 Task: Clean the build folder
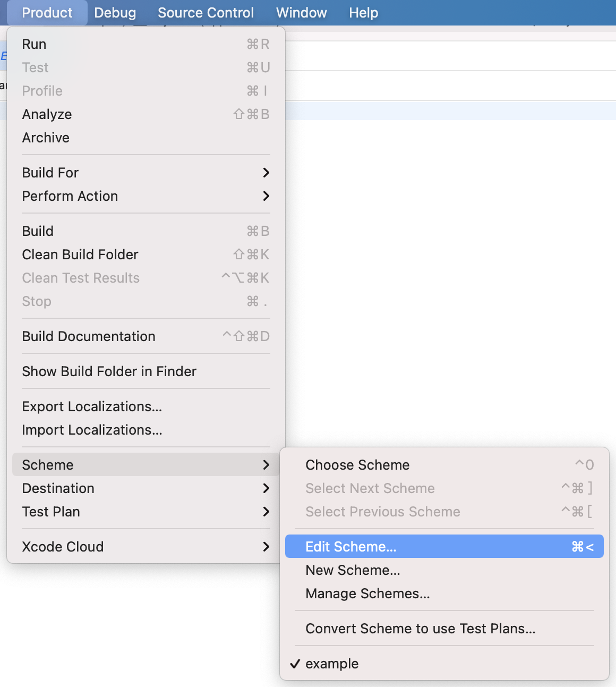pyautogui.click(x=80, y=254)
